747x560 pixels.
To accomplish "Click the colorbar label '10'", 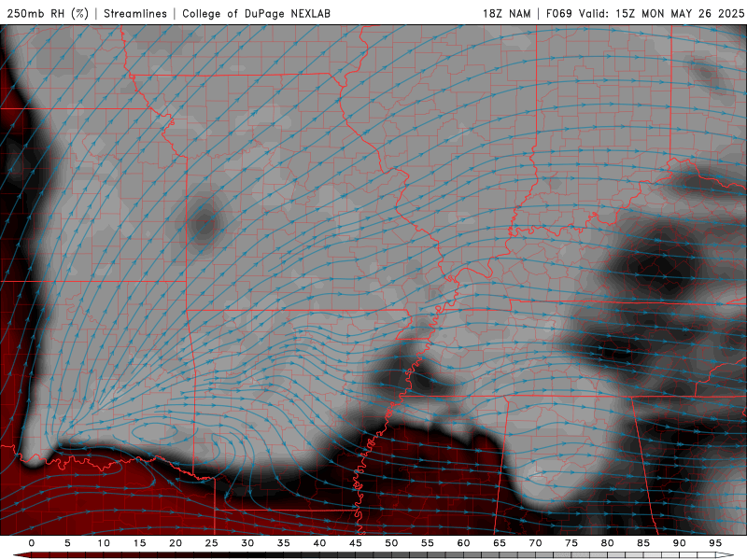I will click(x=104, y=543).
